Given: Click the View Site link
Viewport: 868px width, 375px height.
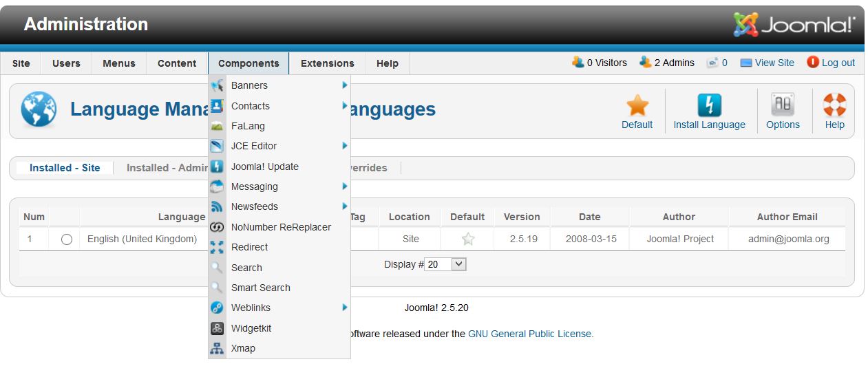Looking at the screenshot, I should (774, 63).
